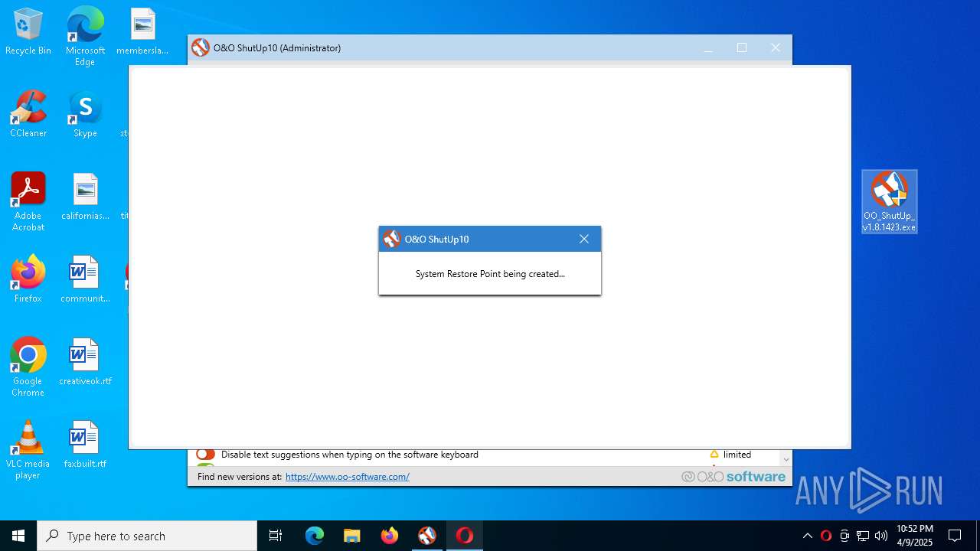Open the oo-software.com link

click(x=348, y=477)
